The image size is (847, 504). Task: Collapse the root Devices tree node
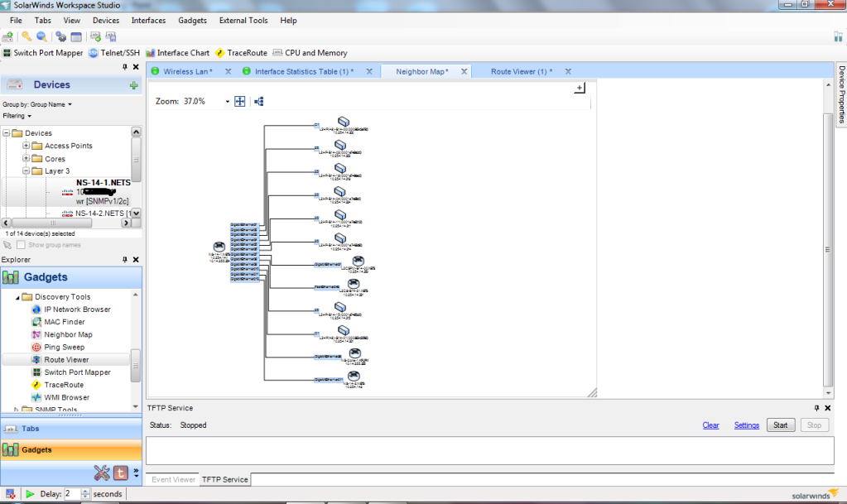pyautogui.click(x=7, y=133)
